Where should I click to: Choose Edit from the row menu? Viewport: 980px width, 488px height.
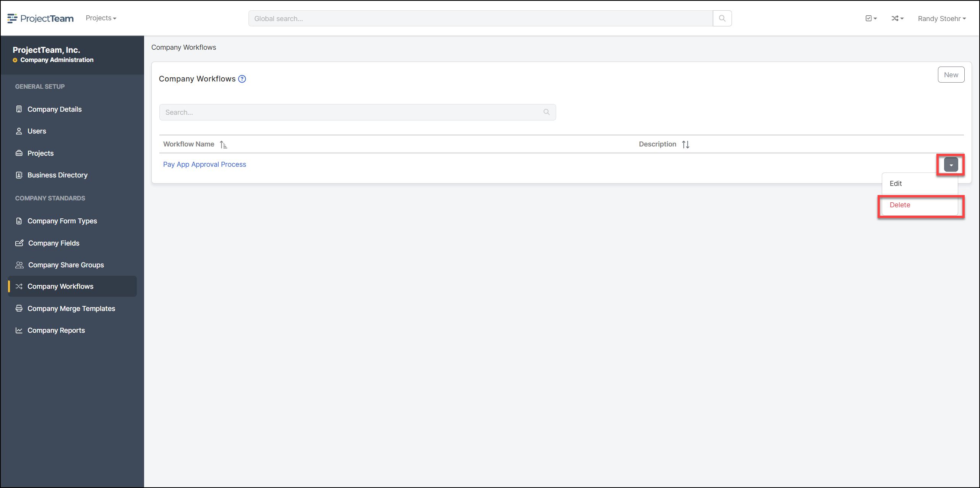tap(920, 183)
